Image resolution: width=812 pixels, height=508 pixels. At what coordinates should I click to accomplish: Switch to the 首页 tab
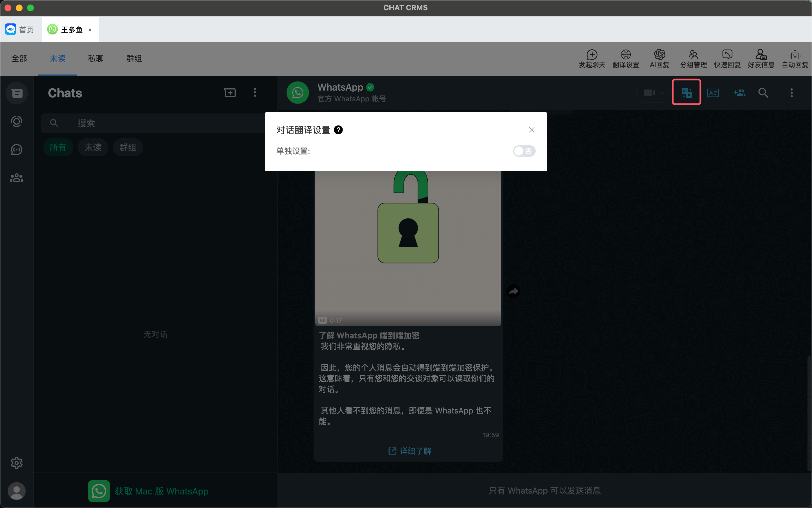19,30
